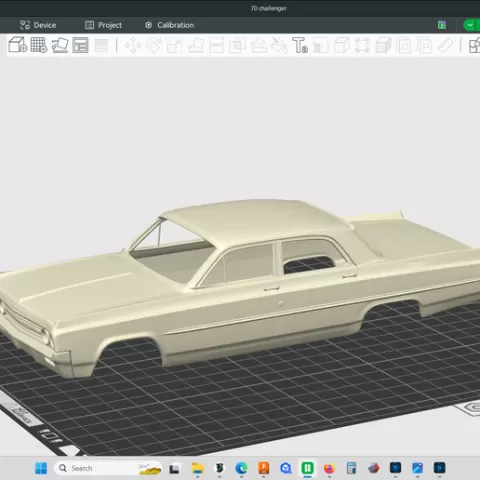Image resolution: width=480 pixels, height=480 pixels.
Task: Click the green Bambu Studio taskbar icon
Action: (x=307, y=468)
